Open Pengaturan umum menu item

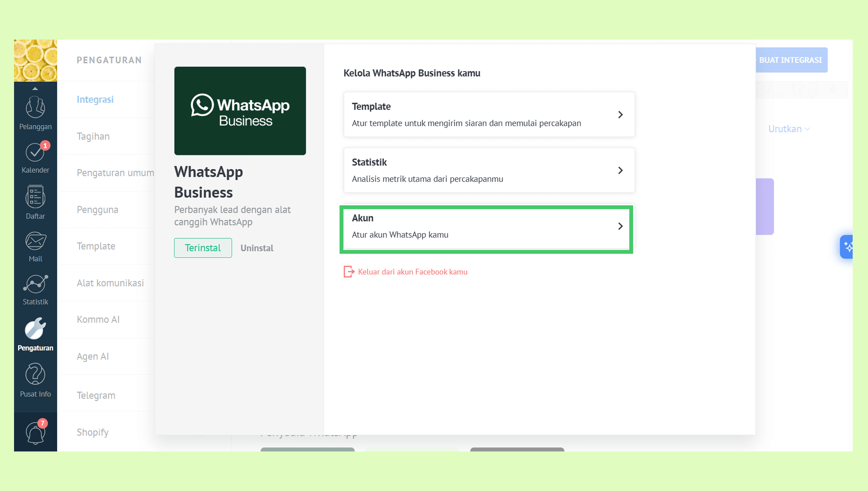tap(116, 173)
